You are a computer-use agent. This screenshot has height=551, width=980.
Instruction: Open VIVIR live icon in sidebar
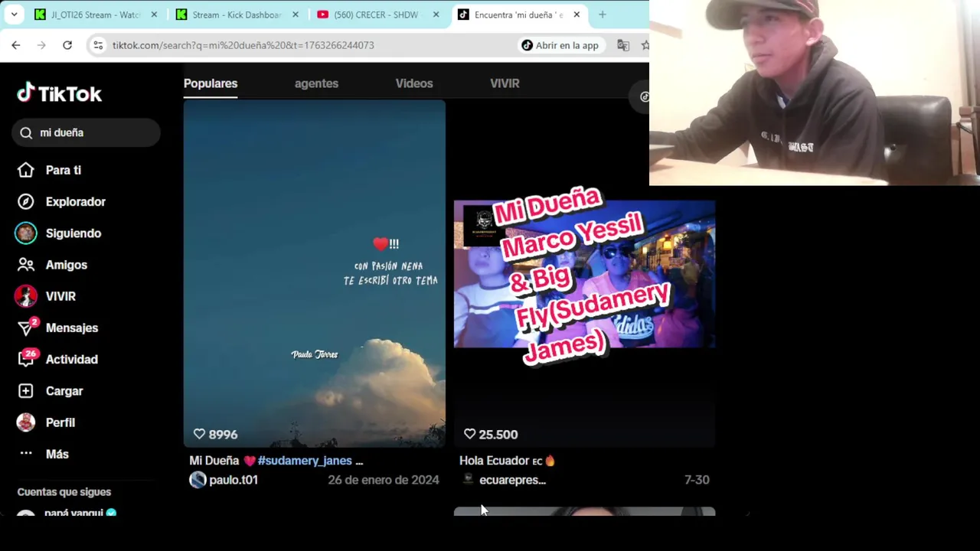click(26, 296)
